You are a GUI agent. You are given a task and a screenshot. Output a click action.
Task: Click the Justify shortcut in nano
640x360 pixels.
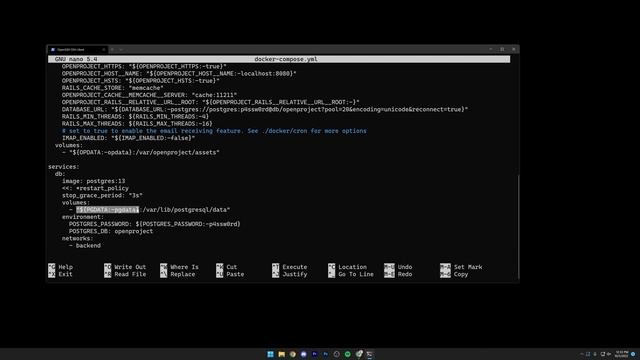click(x=290, y=274)
